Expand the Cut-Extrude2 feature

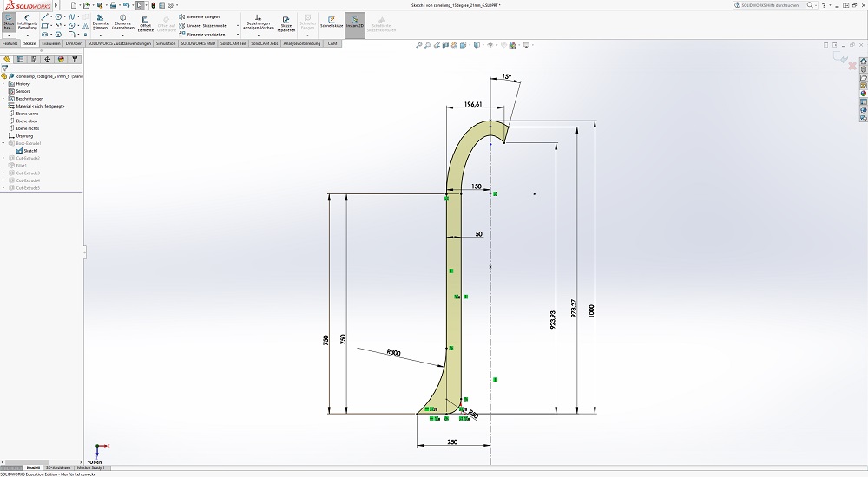(x=3, y=158)
